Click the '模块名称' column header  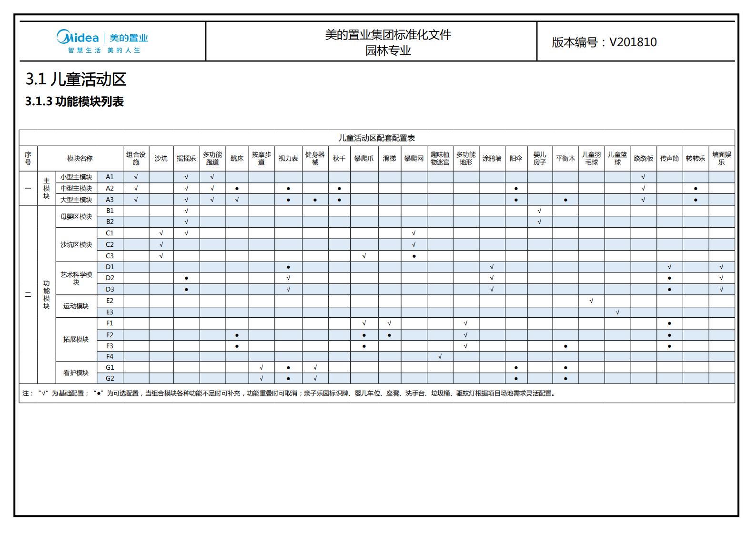(x=80, y=158)
